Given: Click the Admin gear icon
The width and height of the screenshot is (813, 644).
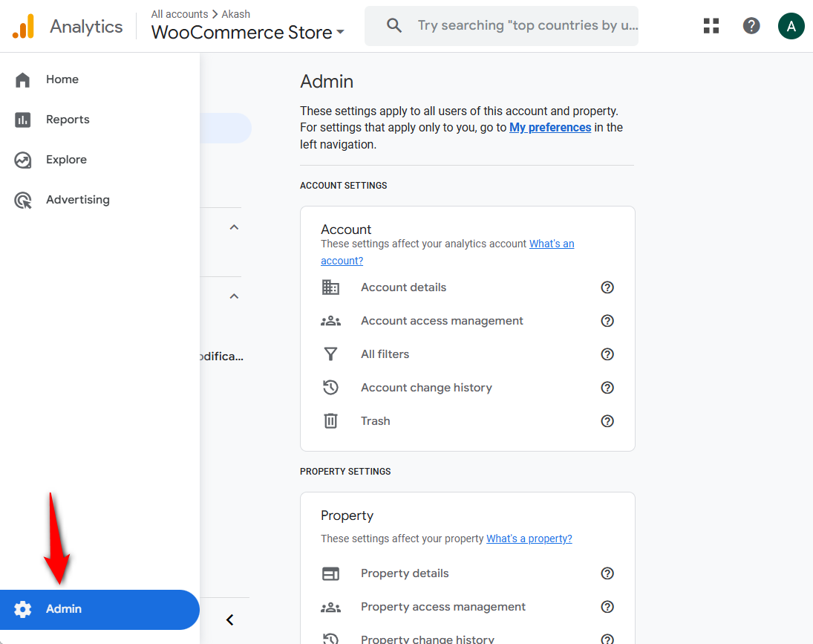Looking at the screenshot, I should point(23,609).
